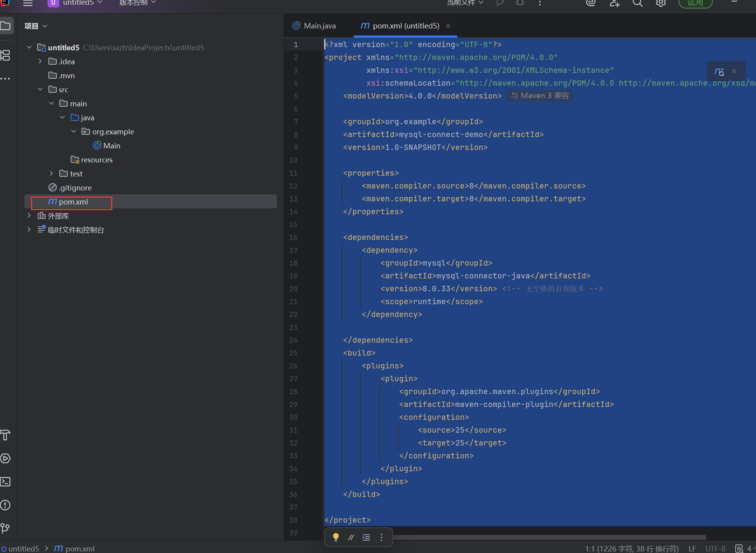756x553 pixels.
Task: Click the maven-compiler-plugin artifactId line
Action: coord(507,404)
